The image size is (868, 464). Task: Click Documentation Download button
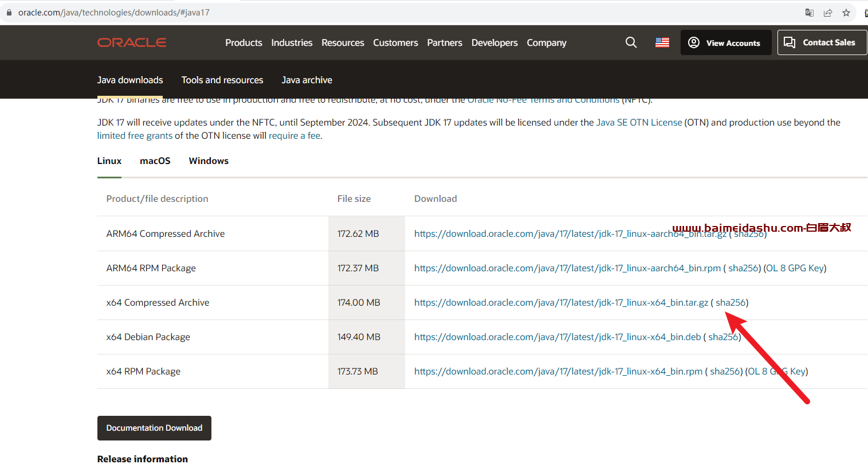tap(154, 428)
